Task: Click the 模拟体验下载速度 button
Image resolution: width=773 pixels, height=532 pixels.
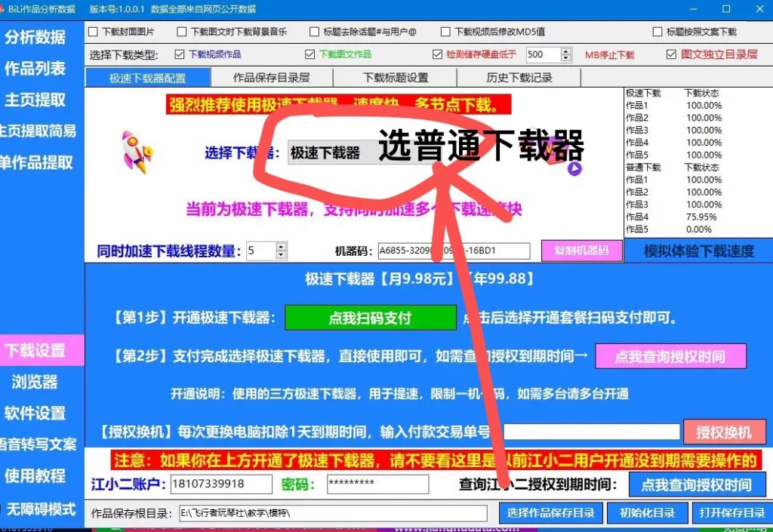Action: point(698,251)
